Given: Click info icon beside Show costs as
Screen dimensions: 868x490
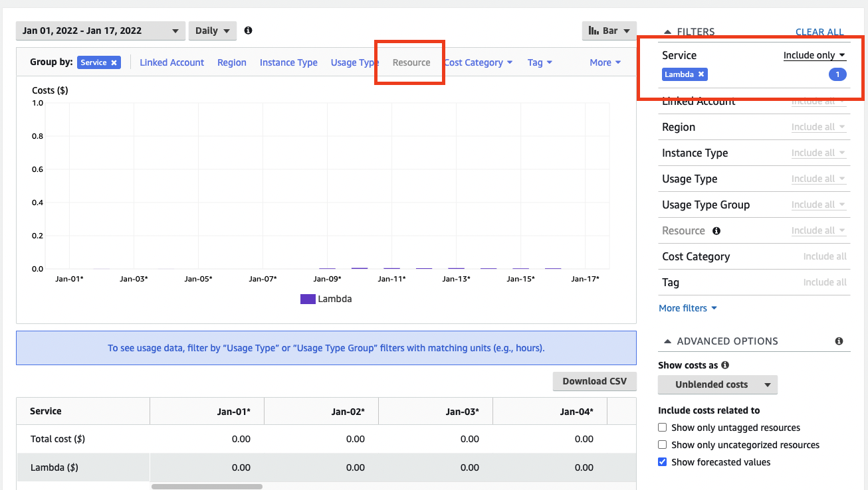Looking at the screenshot, I should coord(725,365).
